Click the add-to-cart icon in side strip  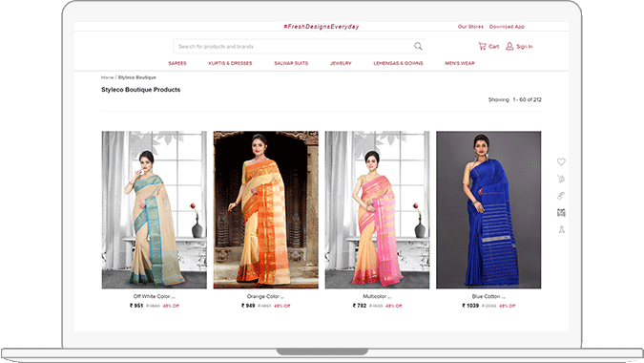[x=561, y=179]
